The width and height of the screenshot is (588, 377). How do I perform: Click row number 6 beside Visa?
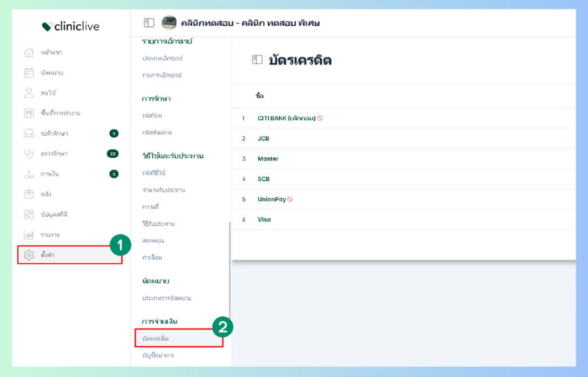(244, 220)
